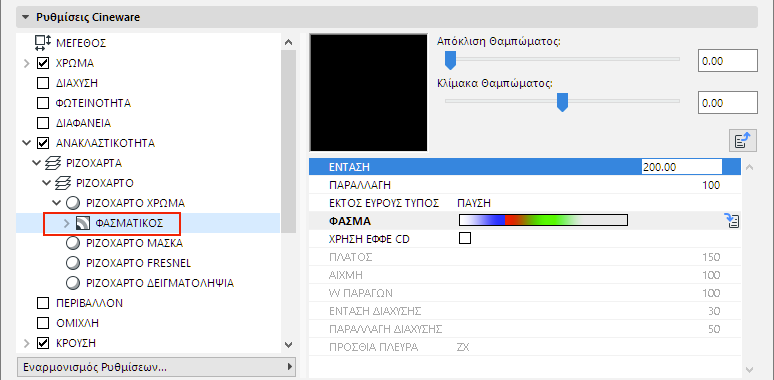Click the ΡΙΖΟΧΑΡΤΟ ΔΕΙΓΜΑΤΟΛΗΨΙΑ sphere icon
This screenshot has height=380, width=774.
coord(73,283)
